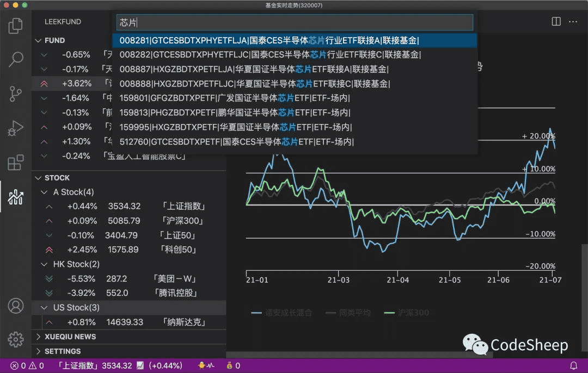Select the 上证50 stock row
The image size is (588, 373).
tap(129, 235)
